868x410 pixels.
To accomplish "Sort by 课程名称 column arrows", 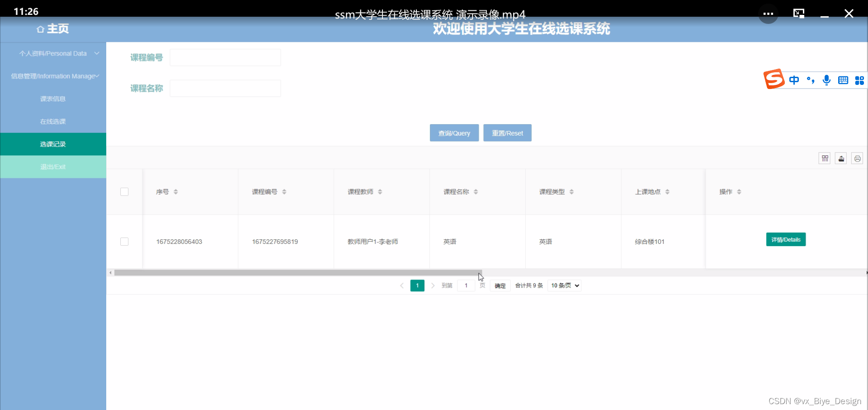I will point(476,192).
